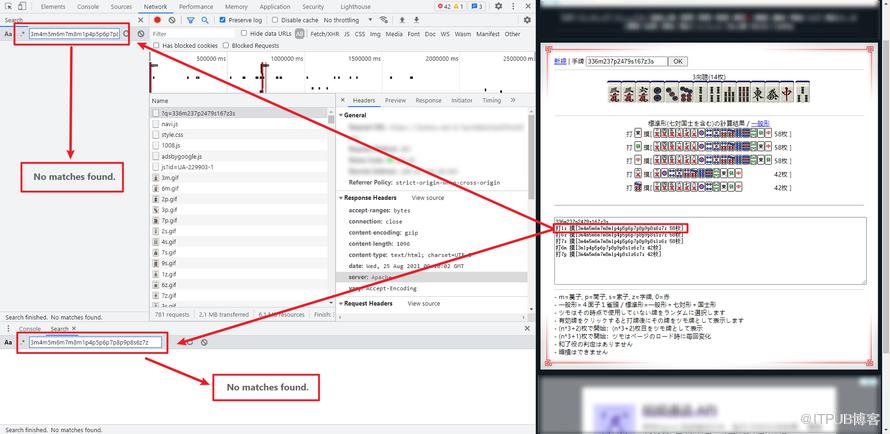Open search with the magnifier icon in Network toolbar
Image resolution: width=890 pixels, height=434 pixels.
204,20
